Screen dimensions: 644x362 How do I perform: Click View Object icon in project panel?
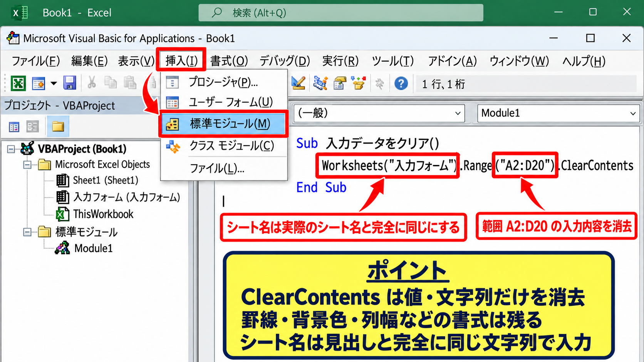coord(33,127)
